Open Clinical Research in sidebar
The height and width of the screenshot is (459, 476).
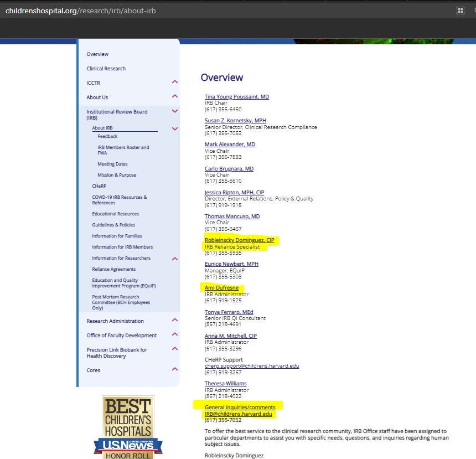pos(106,69)
